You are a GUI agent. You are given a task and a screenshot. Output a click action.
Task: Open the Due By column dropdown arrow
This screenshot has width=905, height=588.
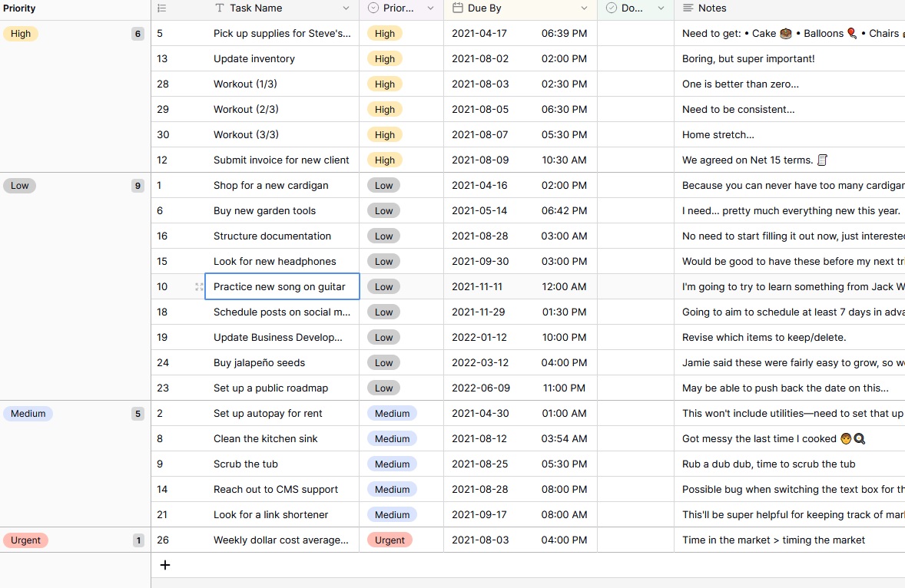(x=584, y=8)
